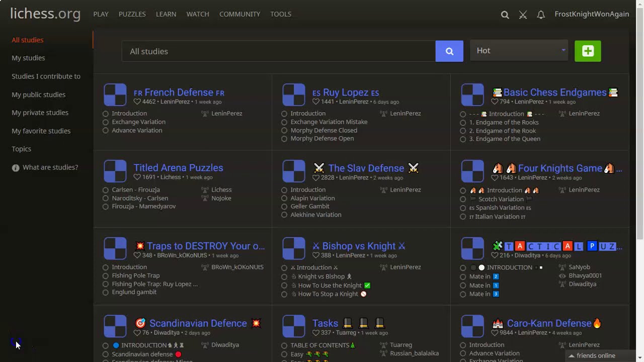Click the Englund gambit chapter text
644x362 pixels.
tap(134, 292)
